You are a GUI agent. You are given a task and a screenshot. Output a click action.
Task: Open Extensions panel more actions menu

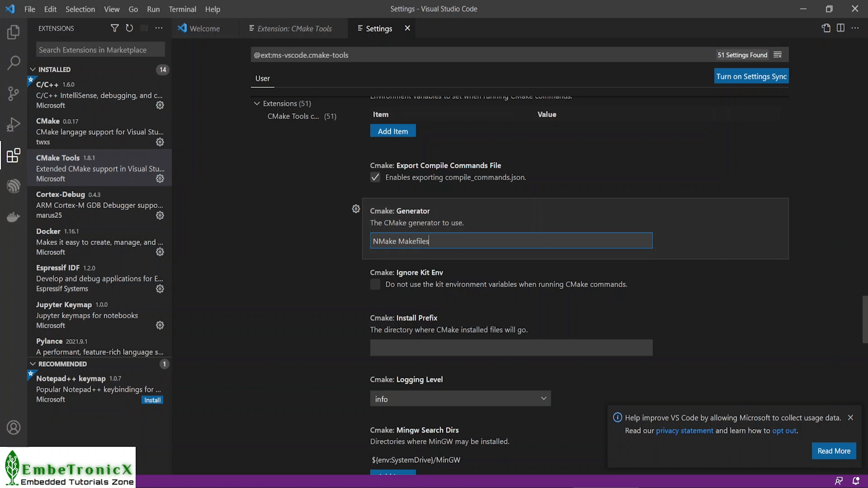[159, 28]
